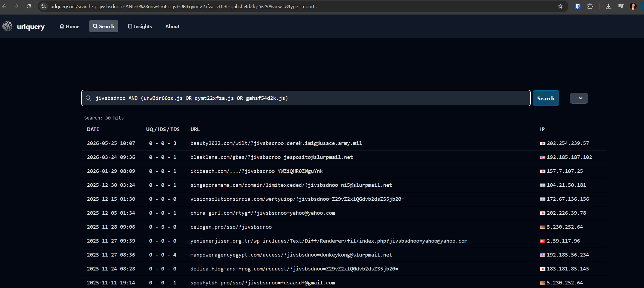Click the UQ / IDS / TDS column header

(163, 129)
